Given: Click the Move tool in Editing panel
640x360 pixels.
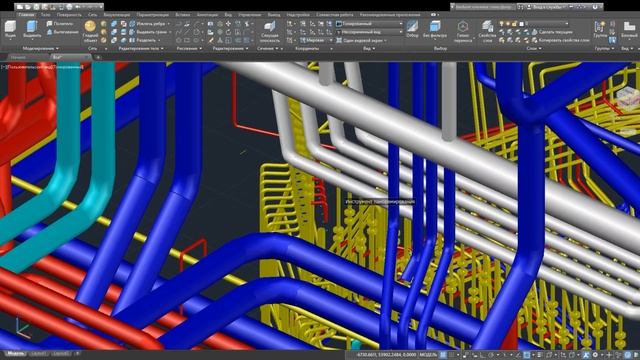Looking at the screenshot, I should tap(228, 24).
